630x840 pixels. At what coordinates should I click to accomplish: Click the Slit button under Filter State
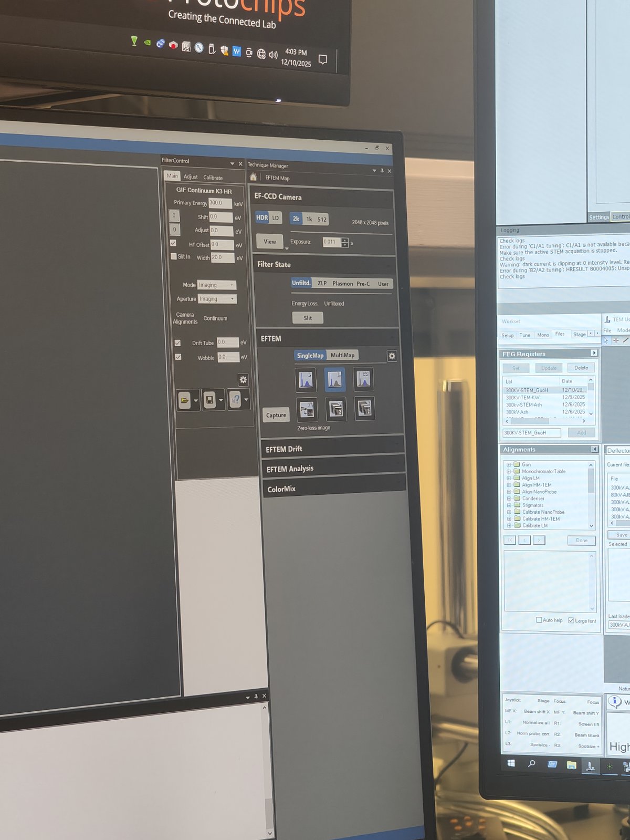pyautogui.click(x=308, y=318)
